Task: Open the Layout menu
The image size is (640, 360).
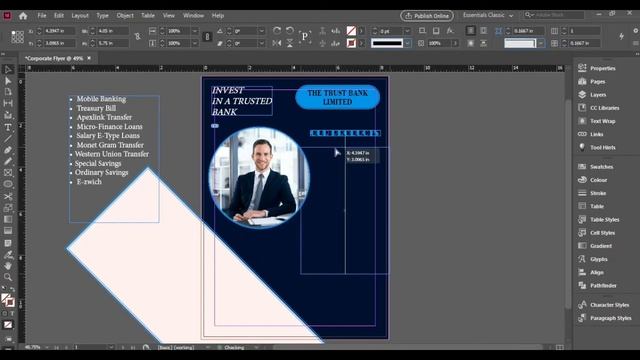Action: pos(80,16)
